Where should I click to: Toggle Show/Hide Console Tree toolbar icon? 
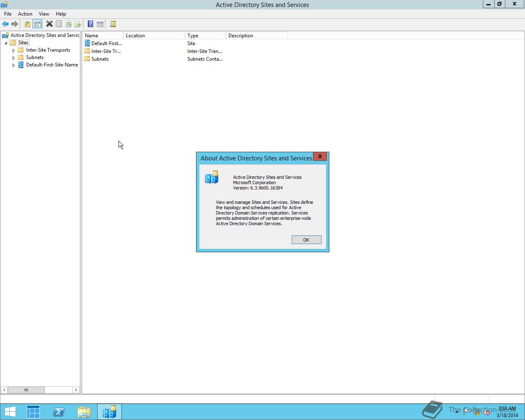point(37,24)
